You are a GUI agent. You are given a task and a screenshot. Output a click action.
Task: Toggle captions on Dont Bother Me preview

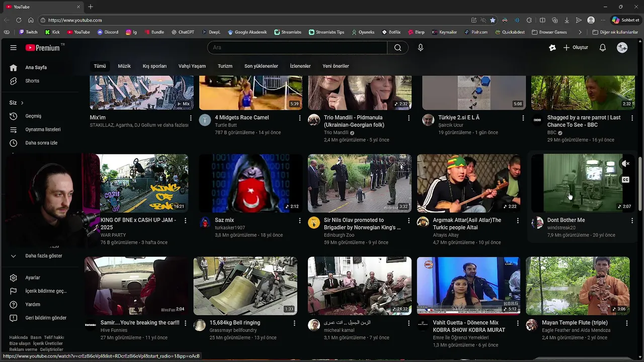[625, 179]
